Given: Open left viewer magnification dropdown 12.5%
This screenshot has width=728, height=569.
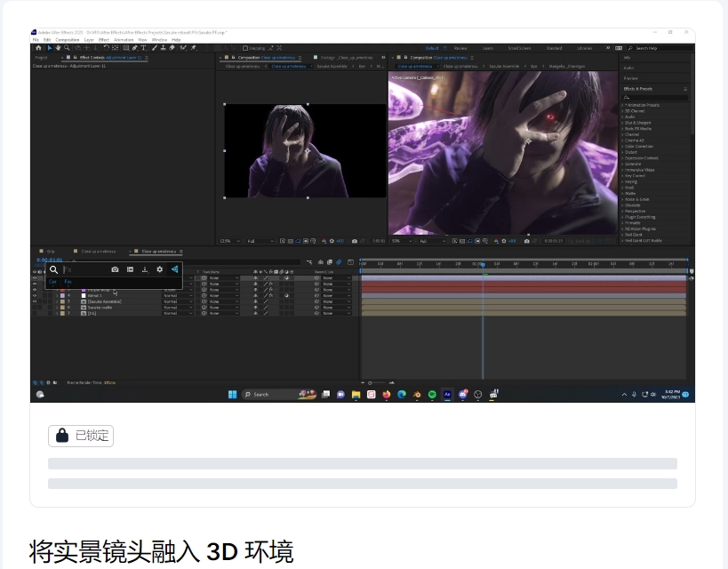Looking at the screenshot, I should [230, 241].
